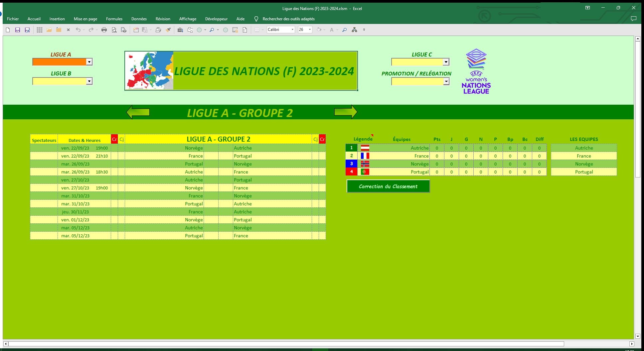Click the horizontal scrollbar right arrow
The image size is (644, 351).
click(x=632, y=344)
